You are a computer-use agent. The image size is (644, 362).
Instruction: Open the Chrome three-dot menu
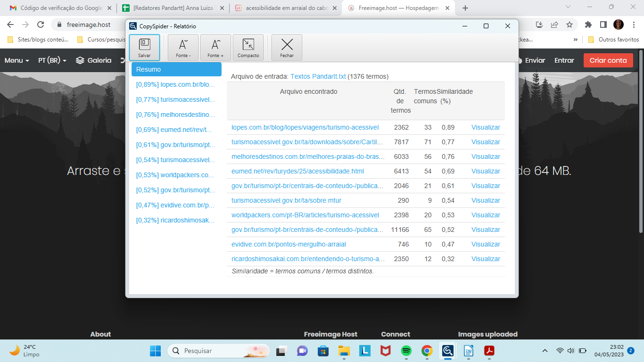(x=634, y=25)
